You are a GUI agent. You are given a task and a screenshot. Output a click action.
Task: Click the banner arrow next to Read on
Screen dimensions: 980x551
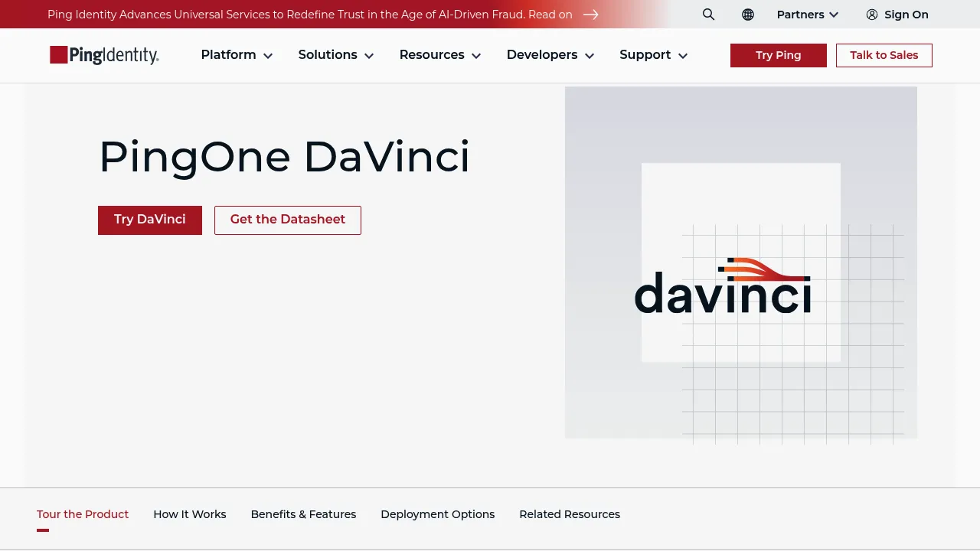pyautogui.click(x=590, y=15)
